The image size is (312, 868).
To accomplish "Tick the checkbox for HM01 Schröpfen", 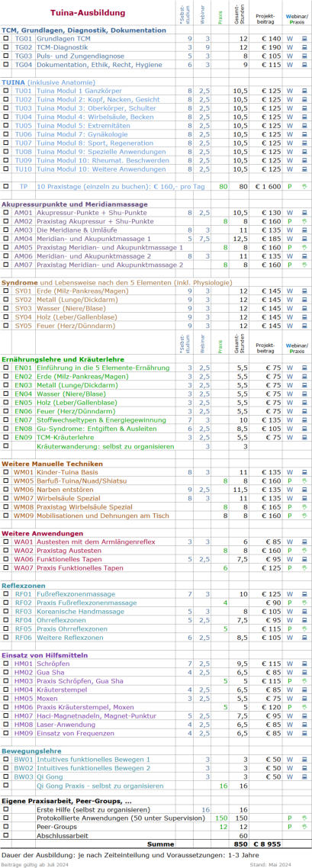I will coord(6,663).
